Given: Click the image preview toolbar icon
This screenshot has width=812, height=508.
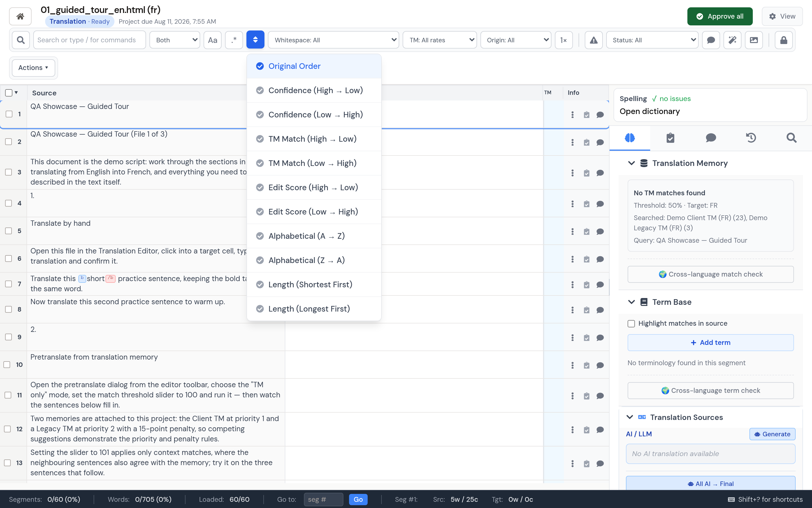Looking at the screenshot, I should [754, 40].
